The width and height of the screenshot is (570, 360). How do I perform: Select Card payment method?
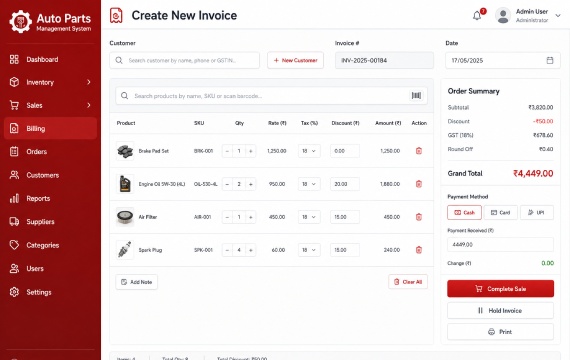coord(501,212)
